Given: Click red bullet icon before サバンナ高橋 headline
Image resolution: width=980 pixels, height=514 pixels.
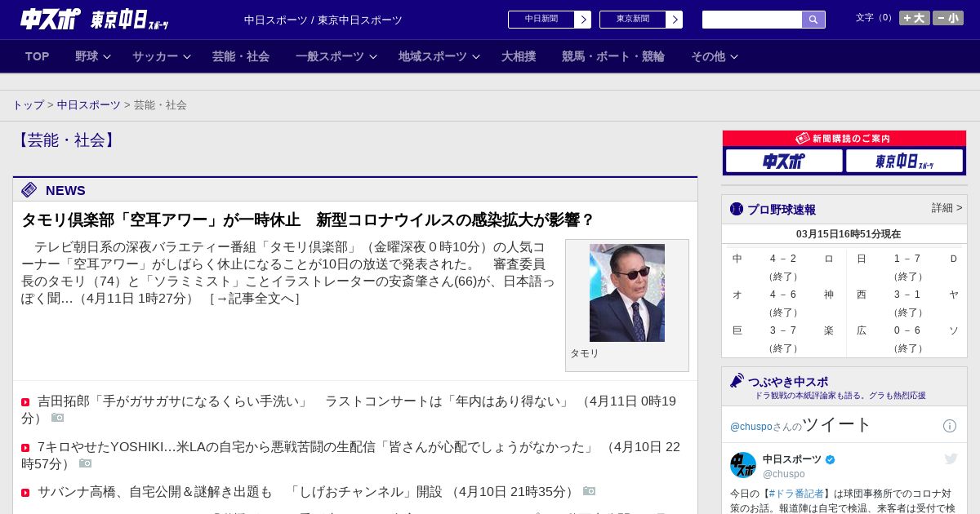Looking at the screenshot, I should point(25,493).
